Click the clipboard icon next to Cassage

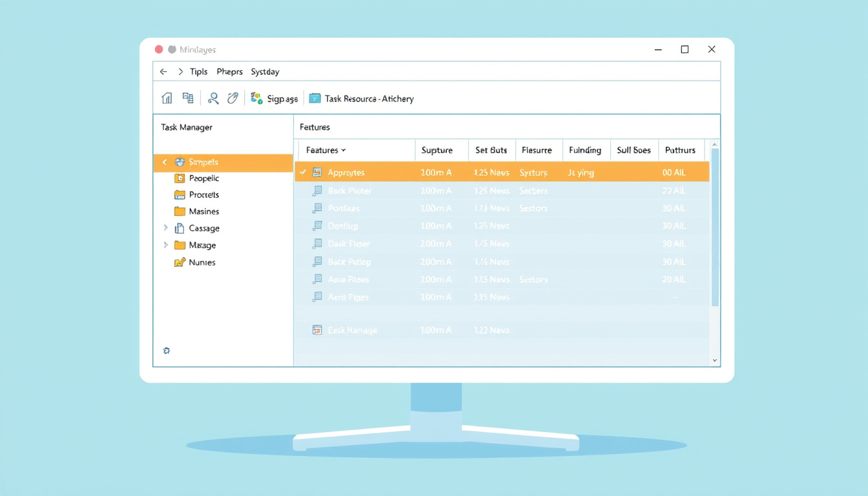tap(180, 228)
